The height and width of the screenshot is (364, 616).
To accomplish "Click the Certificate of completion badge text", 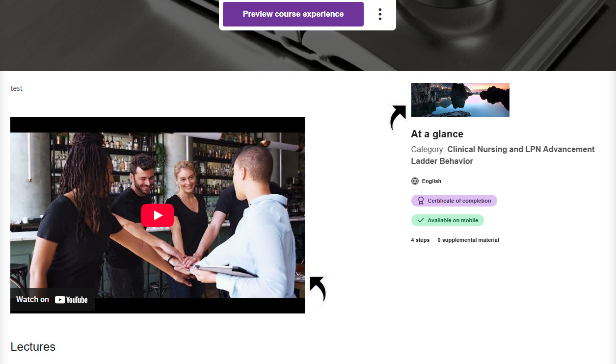I will click(x=459, y=201).
